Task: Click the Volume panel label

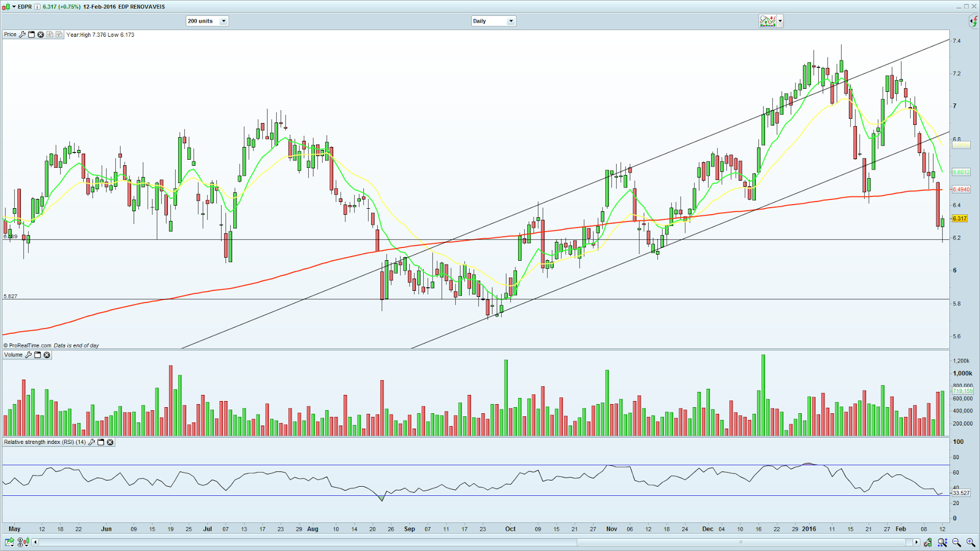Action: point(13,354)
